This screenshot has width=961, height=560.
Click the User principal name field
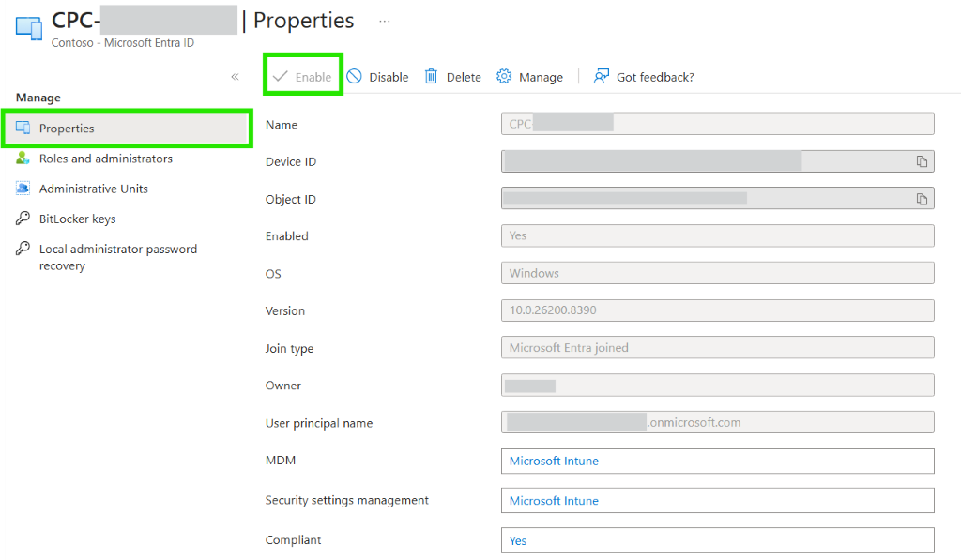(x=718, y=422)
